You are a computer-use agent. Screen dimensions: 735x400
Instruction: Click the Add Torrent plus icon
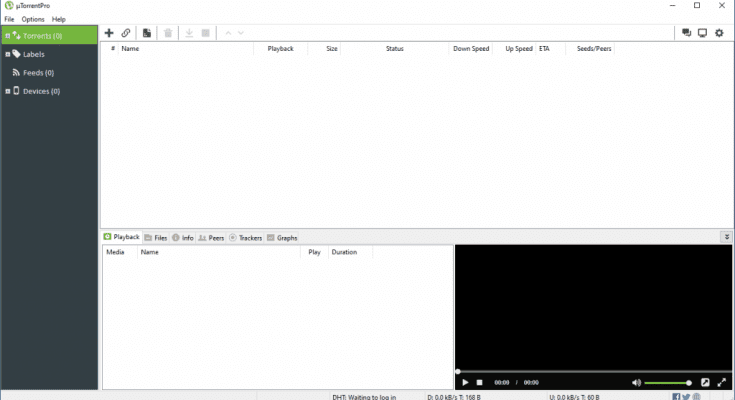pyautogui.click(x=109, y=33)
